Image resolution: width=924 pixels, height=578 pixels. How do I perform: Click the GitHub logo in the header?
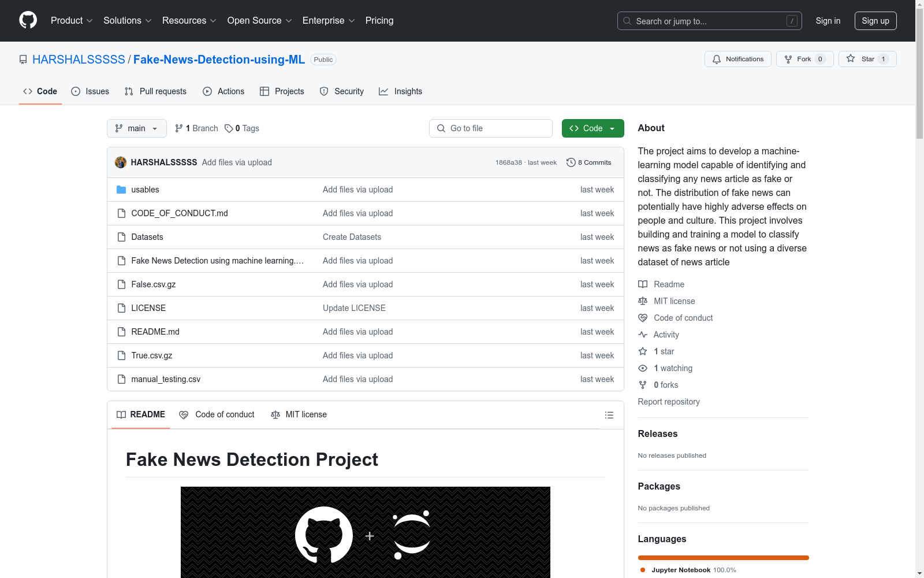[x=28, y=20]
